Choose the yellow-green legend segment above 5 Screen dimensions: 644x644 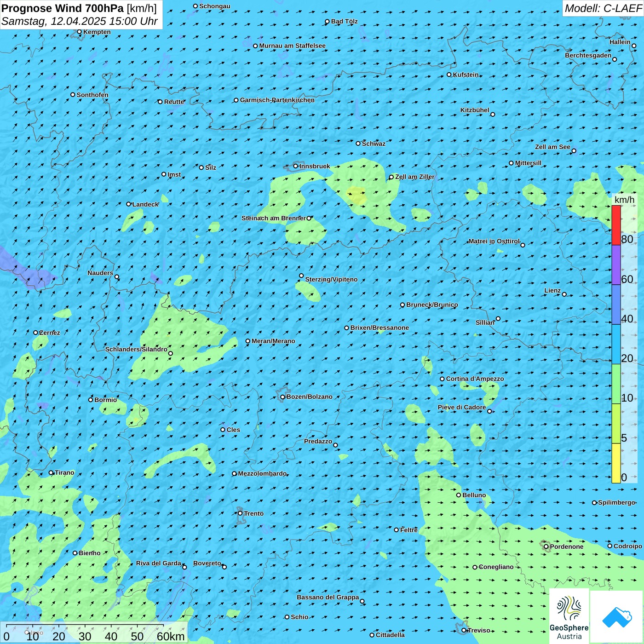[x=616, y=424]
